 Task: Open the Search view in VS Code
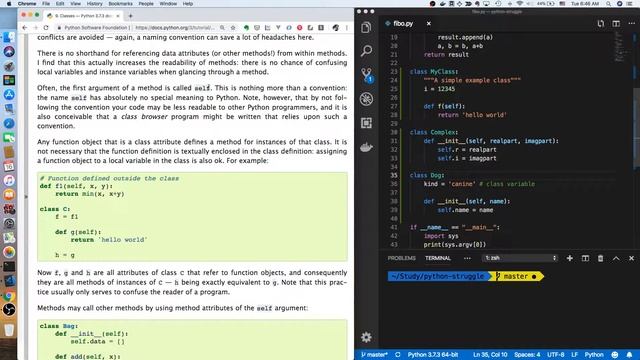click(x=366, y=51)
